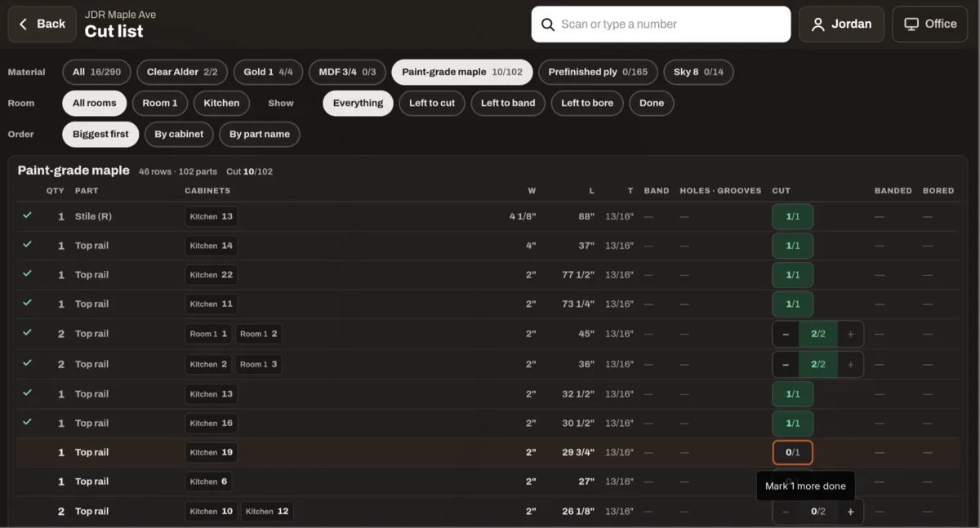
Task: Decrease cut count on the 45" top rail row
Action: [786, 334]
